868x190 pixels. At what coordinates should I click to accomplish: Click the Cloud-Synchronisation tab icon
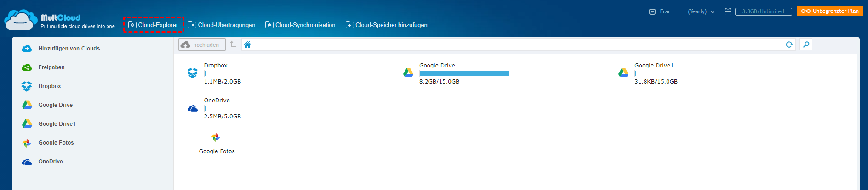(x=269, y=25)
